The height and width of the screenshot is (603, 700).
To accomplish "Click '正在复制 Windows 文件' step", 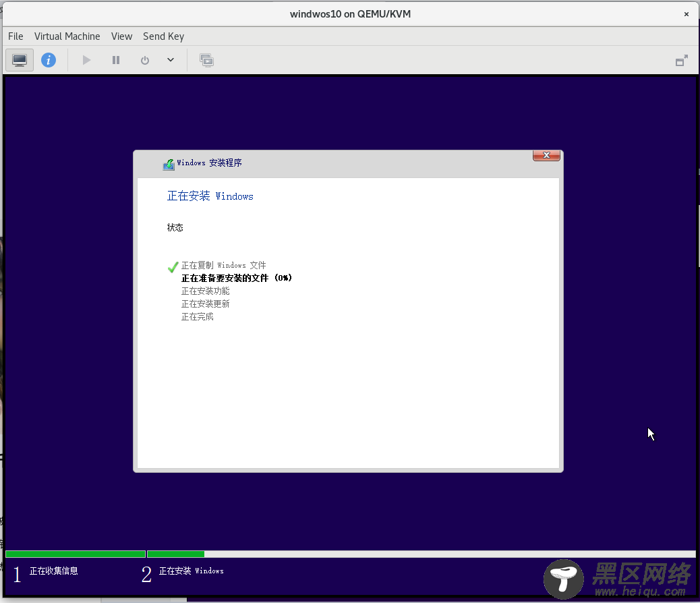I will (223, 265).
